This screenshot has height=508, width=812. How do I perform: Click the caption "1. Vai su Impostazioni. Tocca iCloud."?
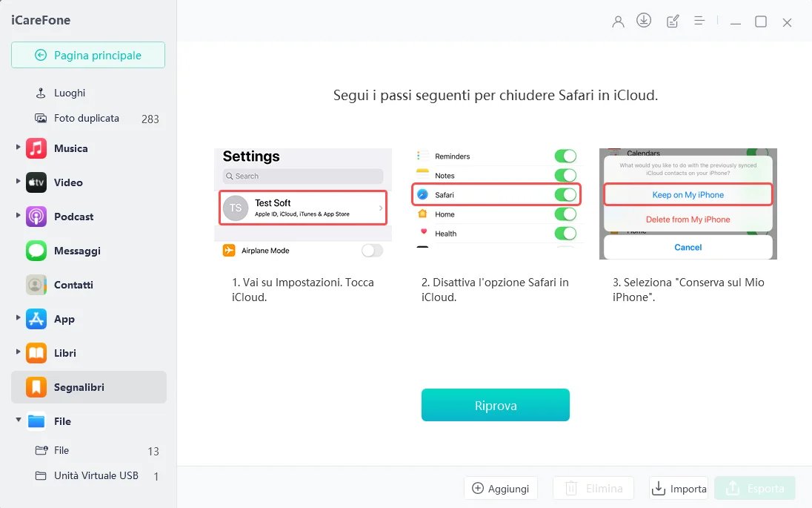click(x=303, y=290)
